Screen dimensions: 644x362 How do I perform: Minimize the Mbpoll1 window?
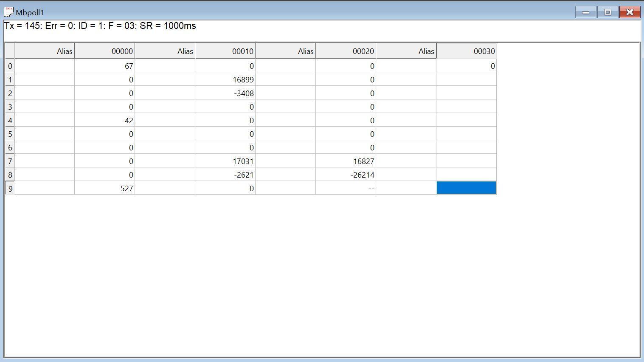coord(586,12)
